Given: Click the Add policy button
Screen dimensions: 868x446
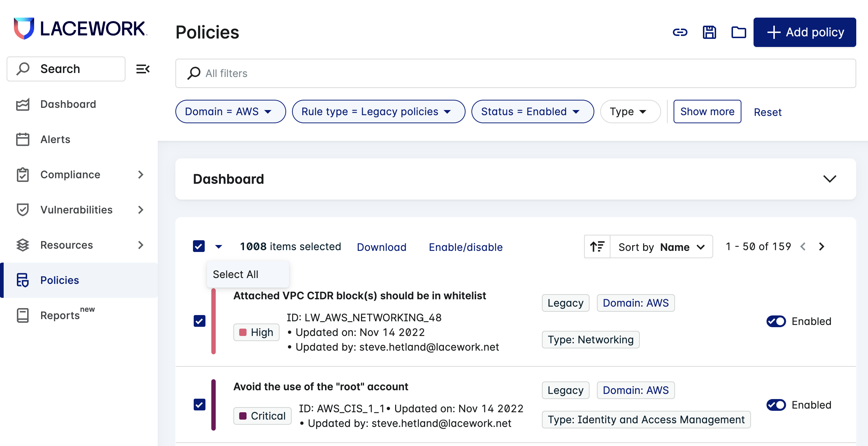Looking at the screenshot, I should tap(805, 32).
